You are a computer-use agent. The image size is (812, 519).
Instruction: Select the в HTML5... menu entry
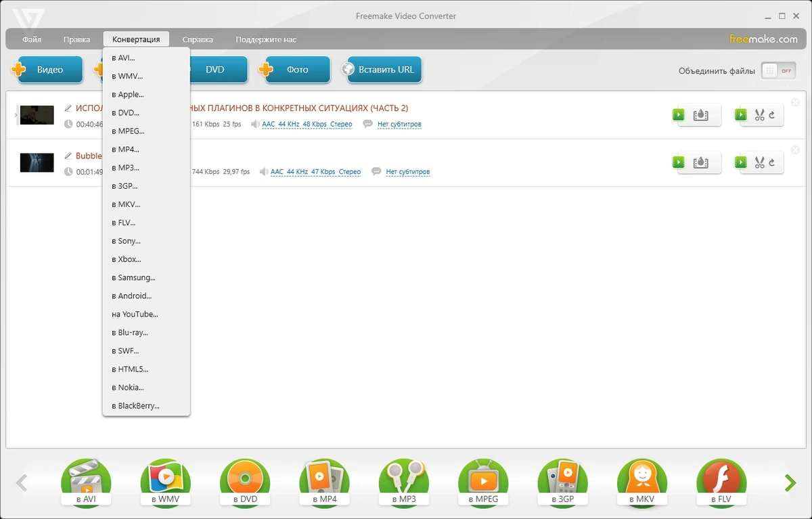coord(146,369)
